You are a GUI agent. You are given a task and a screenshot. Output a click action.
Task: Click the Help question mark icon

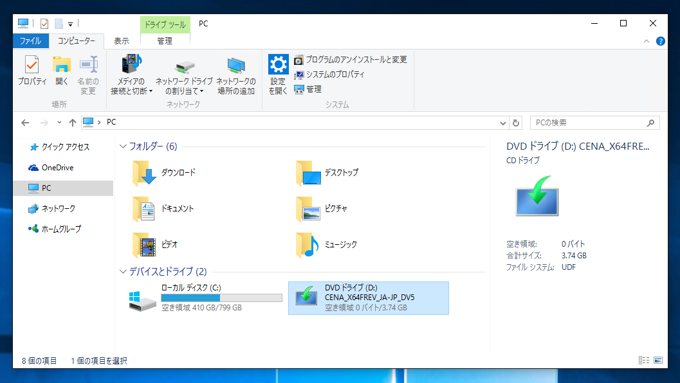[x=660, y=41]
